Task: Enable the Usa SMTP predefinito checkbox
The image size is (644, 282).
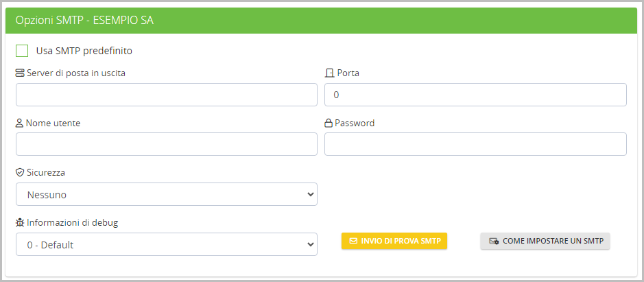Action: 22,50
